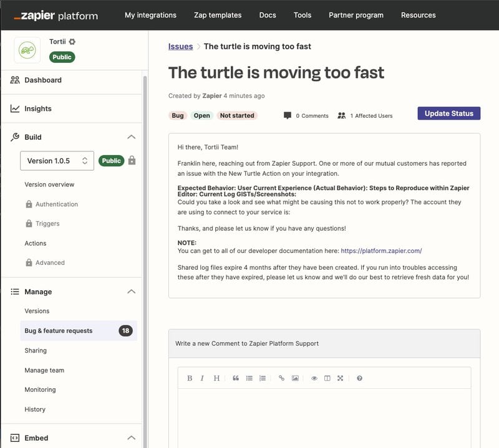Open the editor help icon
Screen dimensions: 499x448
point(359,378)
